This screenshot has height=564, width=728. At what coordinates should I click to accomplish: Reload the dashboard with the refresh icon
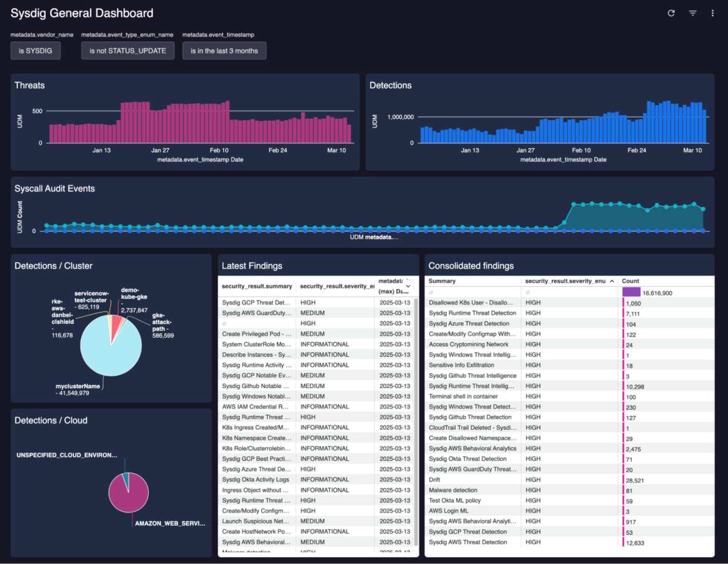671,13
